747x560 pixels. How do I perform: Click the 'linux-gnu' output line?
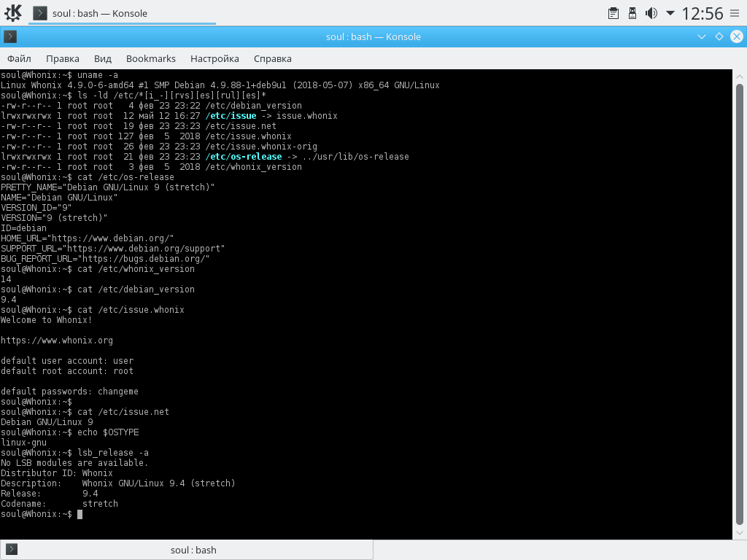tap(23, 443)
